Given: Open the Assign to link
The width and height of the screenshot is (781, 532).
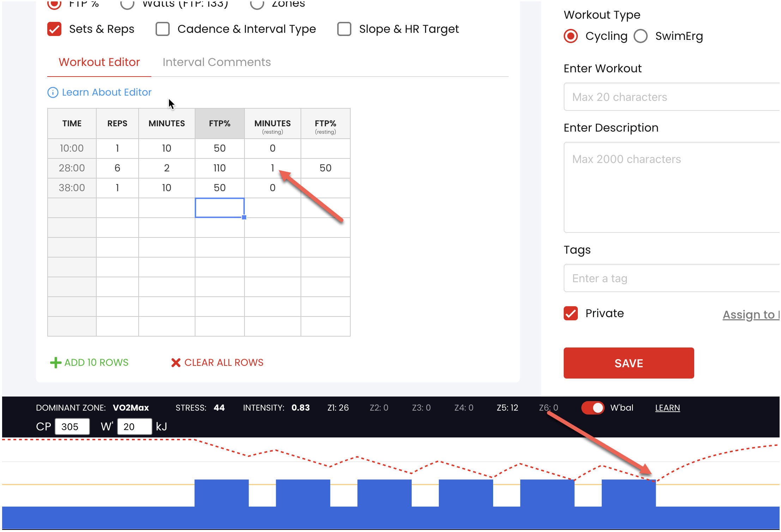Looking at the screenshot, I should point(751,314).
